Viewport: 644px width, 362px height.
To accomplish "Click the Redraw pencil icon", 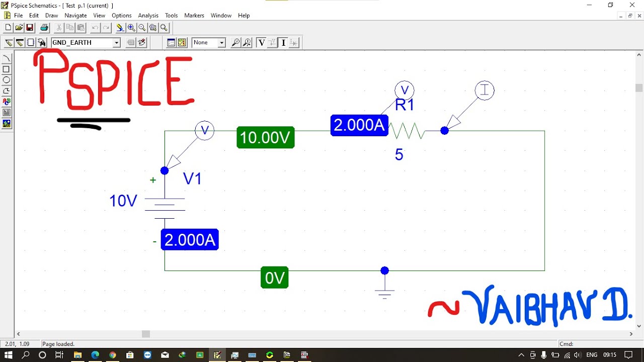I will (x=120, y=28).
